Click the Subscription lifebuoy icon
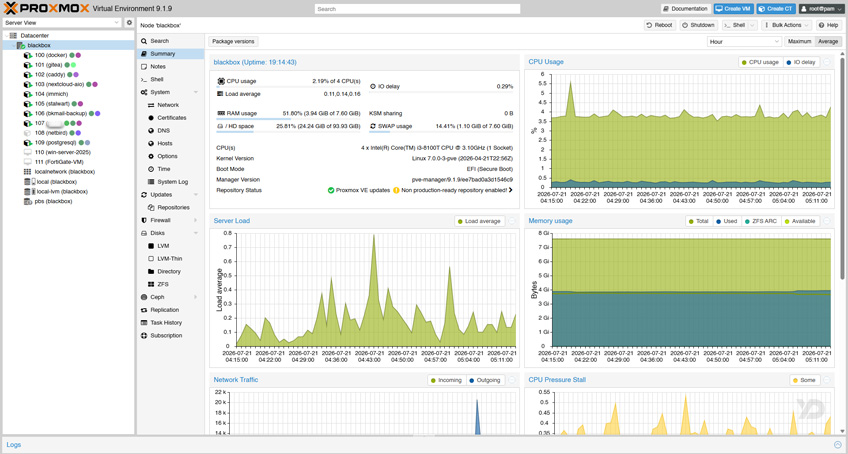The image size is (848, 454). point(144,335)
